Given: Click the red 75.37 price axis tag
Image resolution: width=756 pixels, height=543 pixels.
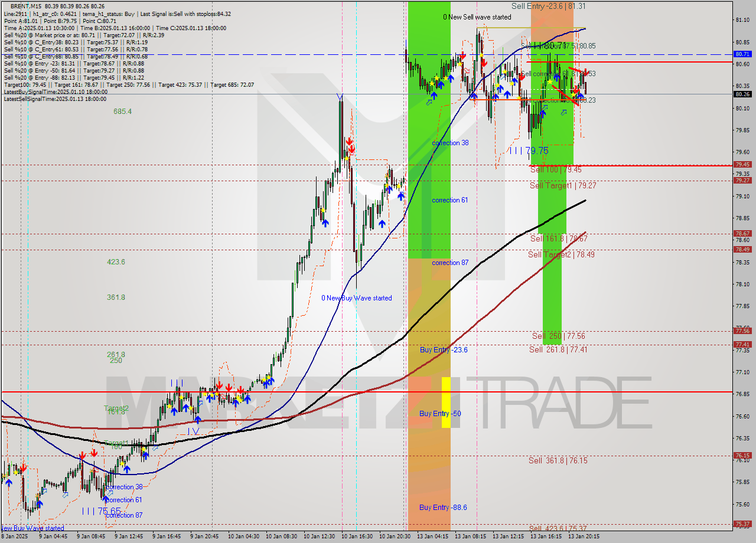Looking at the screenshot, I should click(x=742, y=524).
